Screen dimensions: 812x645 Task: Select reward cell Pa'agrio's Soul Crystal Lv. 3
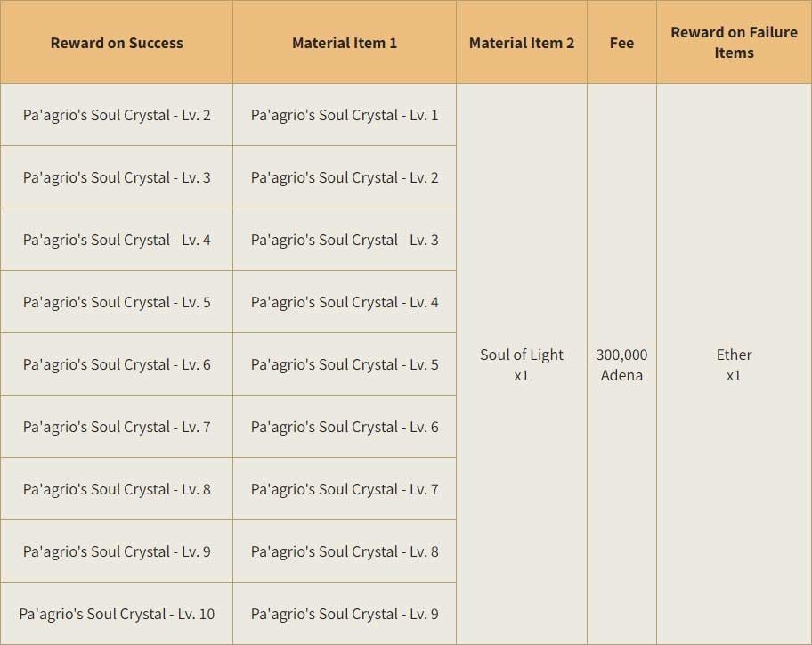tap(117, 177)
